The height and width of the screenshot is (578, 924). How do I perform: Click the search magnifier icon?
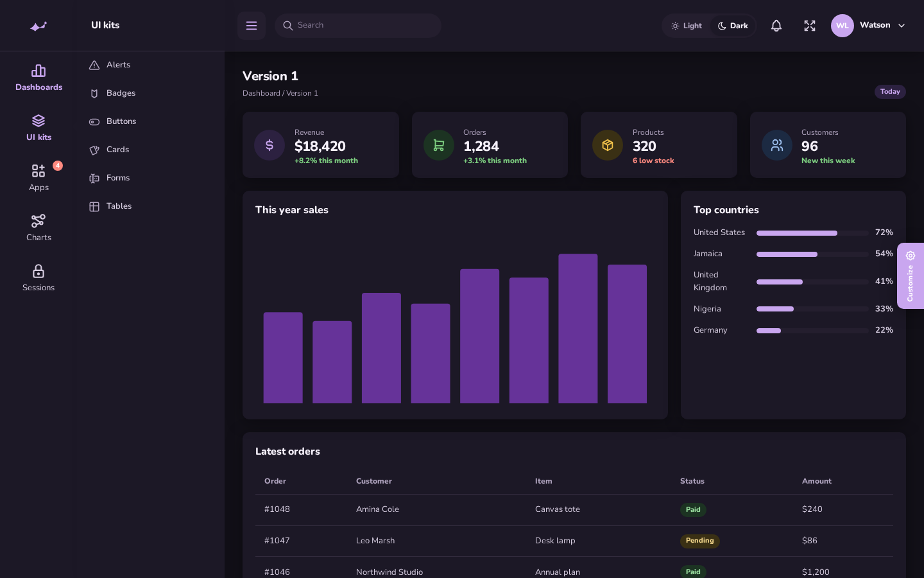tap(288, 26)
